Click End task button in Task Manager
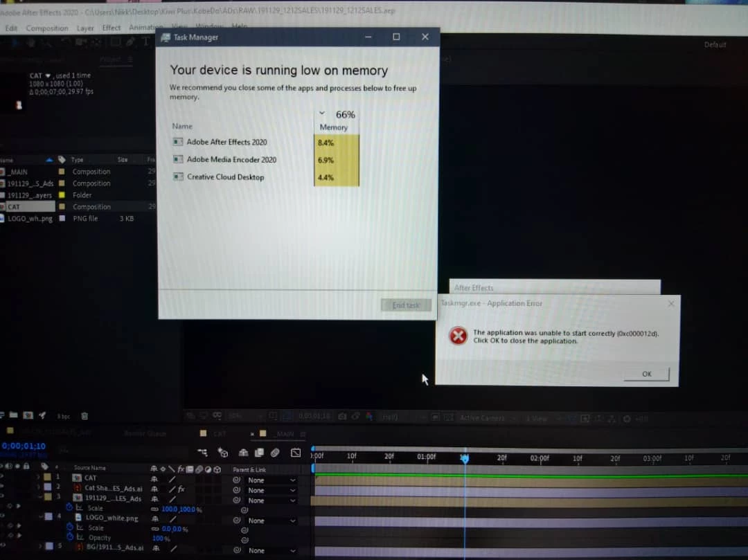Viewport: 748px width, 560px height. [x=406, y=305]
